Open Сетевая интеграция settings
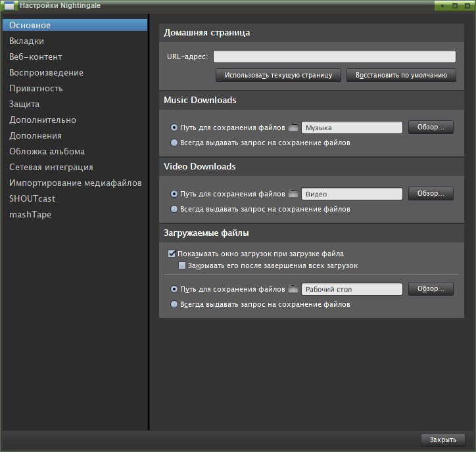Image resolution: width=476 pixels, height=452 pixels. click(x=75, y=167)
